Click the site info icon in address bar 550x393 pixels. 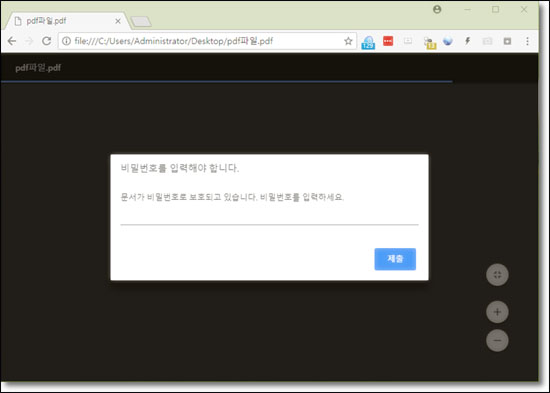click(66, 41)
